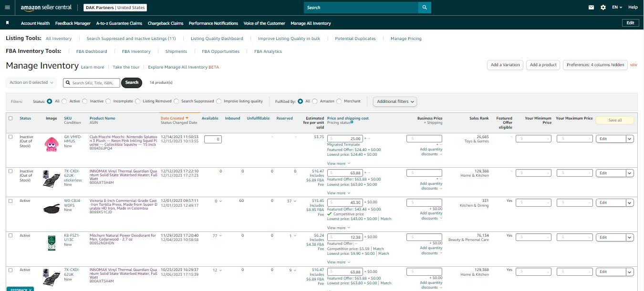Click the search magnifier button in header
Screen dimensions: 644x291
point(425,8)
